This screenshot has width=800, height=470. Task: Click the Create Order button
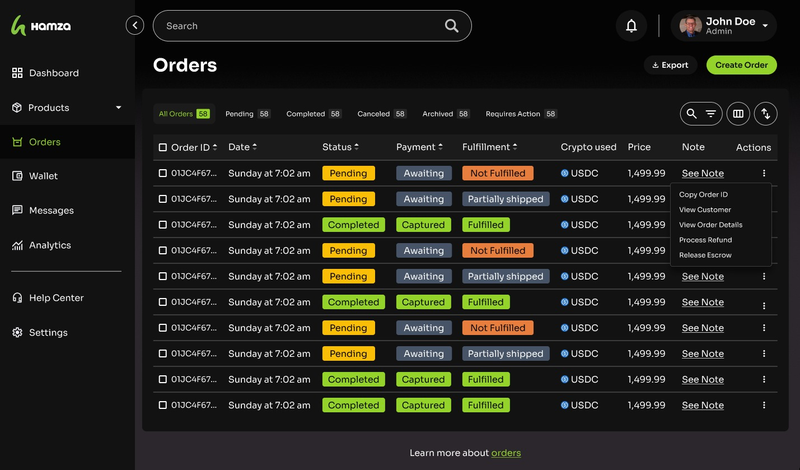pos(741,65)
